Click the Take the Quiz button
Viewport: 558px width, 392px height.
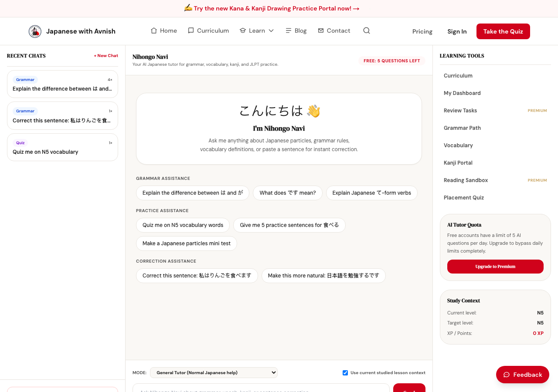(x=503, y=31)
